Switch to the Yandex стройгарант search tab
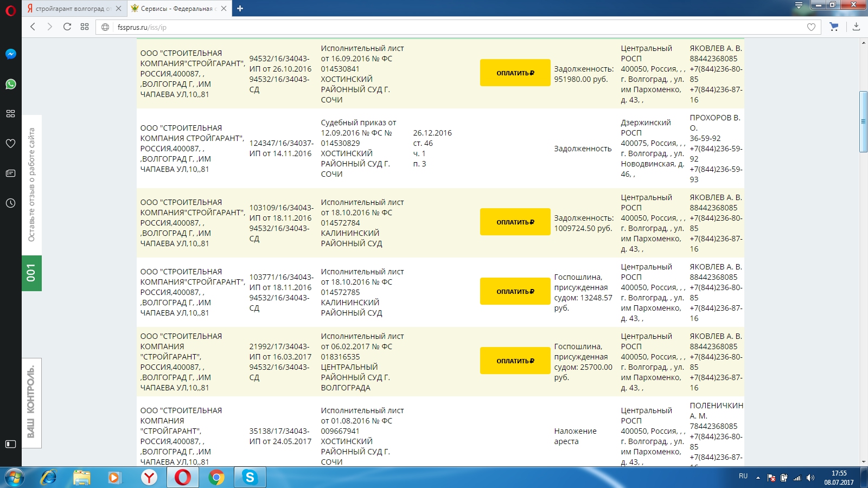The image size is (868, 488). coord(71,9)
